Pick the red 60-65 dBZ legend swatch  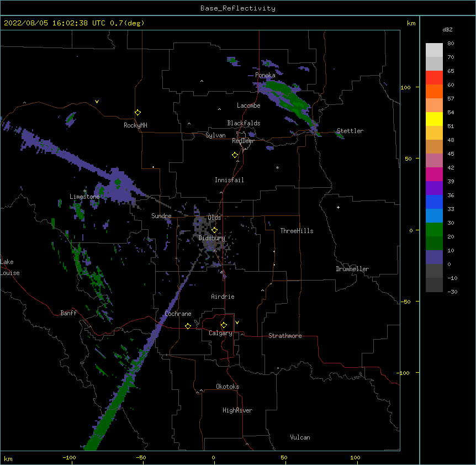pos(434,78)
